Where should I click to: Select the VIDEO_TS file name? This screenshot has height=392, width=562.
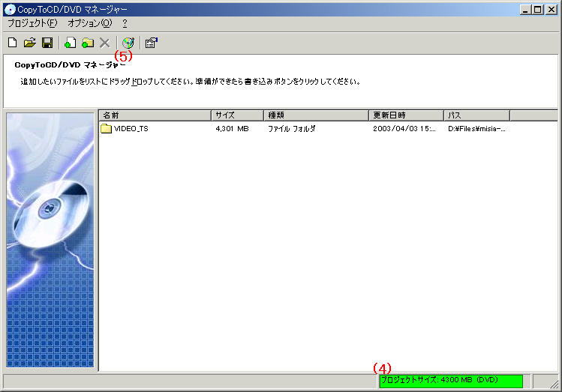(x=131, y=128)
